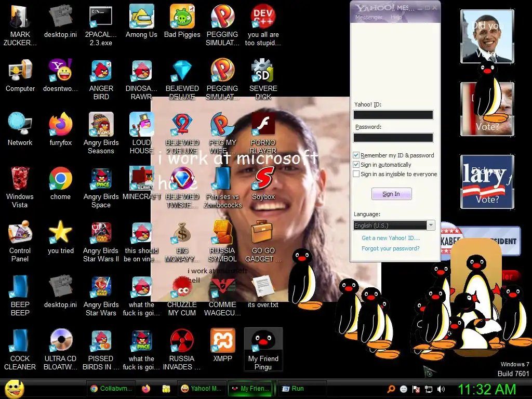Image resolution: width=532 pixels, height=399 pixels.
Task: Open the ULTRA CD BLOATW... disc icon
Action: 60,349
